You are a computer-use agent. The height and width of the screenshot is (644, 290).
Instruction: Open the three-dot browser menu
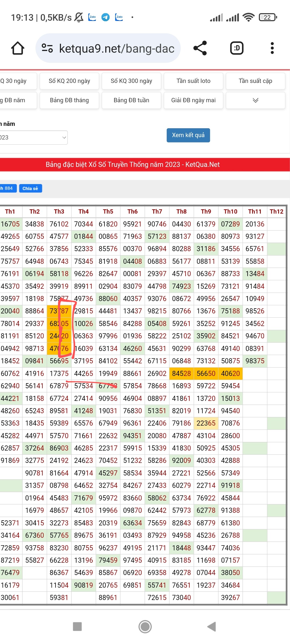tap(272, 48)
